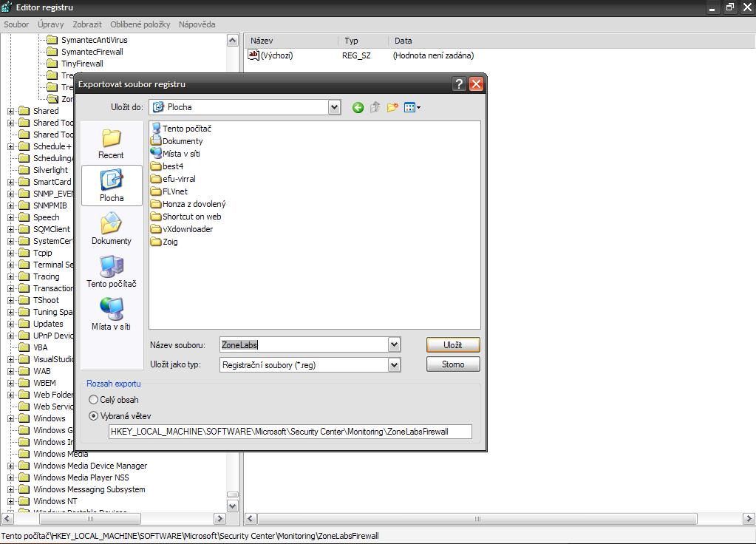Open the Uložit jako typ dropdown

(x=395, y=364)
